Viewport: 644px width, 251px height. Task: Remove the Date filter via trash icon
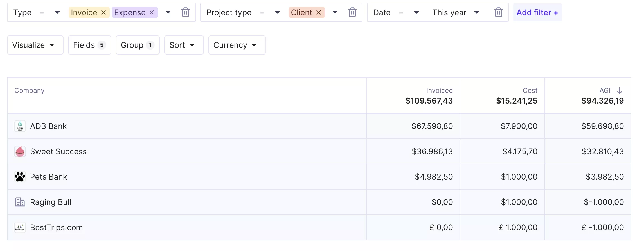[x=498, y=12]
